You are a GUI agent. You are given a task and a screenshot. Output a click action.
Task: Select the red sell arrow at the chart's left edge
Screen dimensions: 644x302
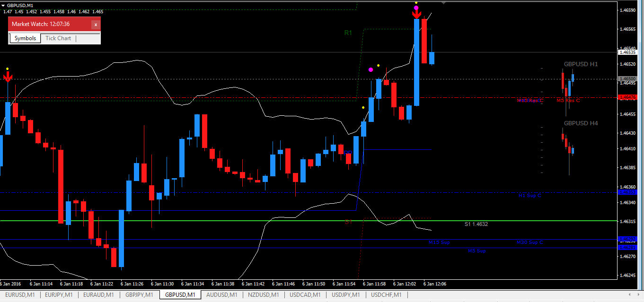click(8, 77)
